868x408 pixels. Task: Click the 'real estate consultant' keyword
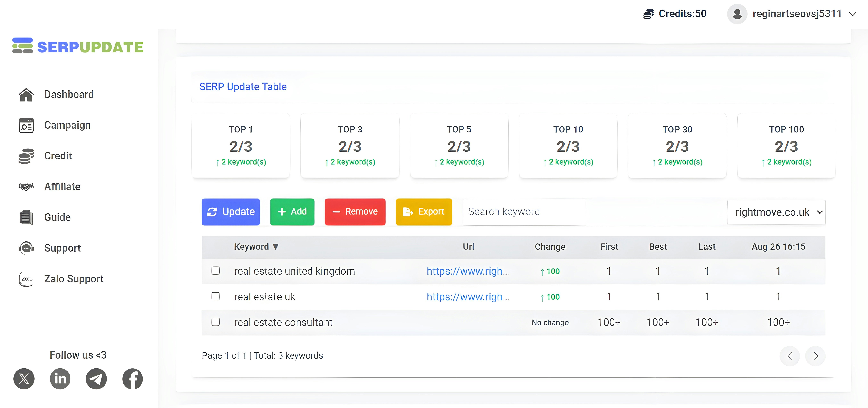pos(283,322)
